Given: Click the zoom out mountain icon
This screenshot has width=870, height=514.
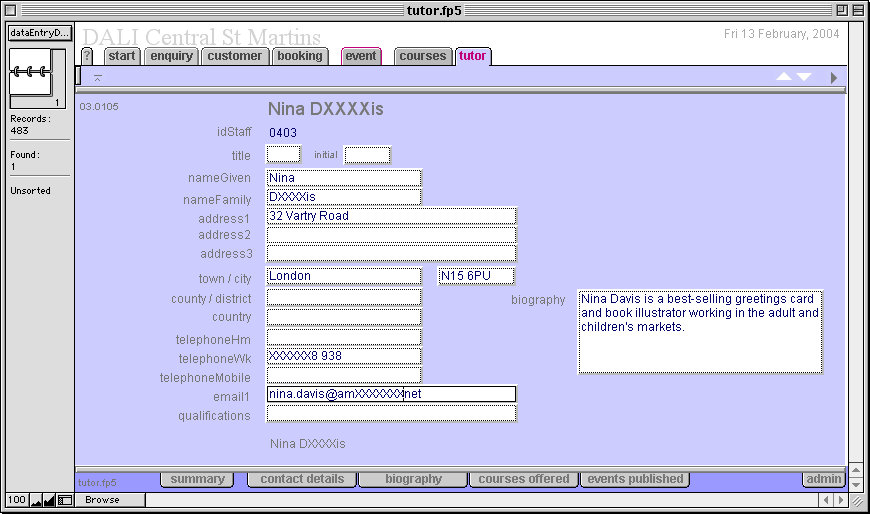Looking at the screenshot, I should click(x=36, y=500).
